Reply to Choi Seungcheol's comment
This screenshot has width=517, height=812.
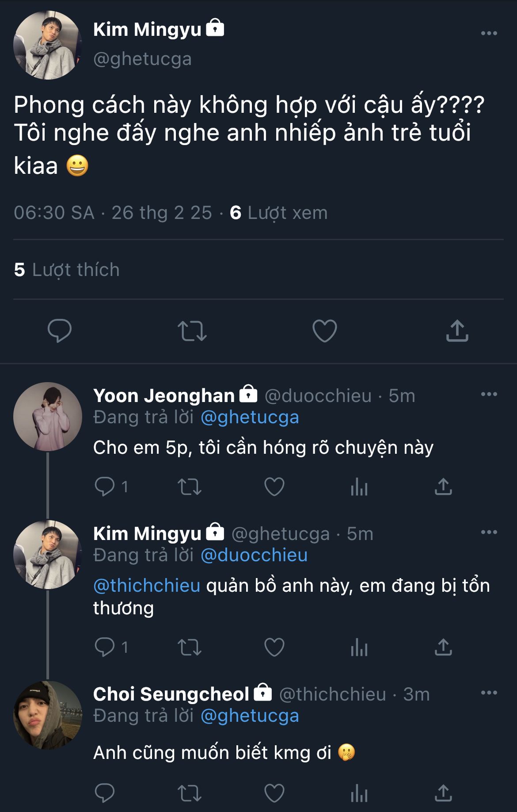click(x=105, y=793)
